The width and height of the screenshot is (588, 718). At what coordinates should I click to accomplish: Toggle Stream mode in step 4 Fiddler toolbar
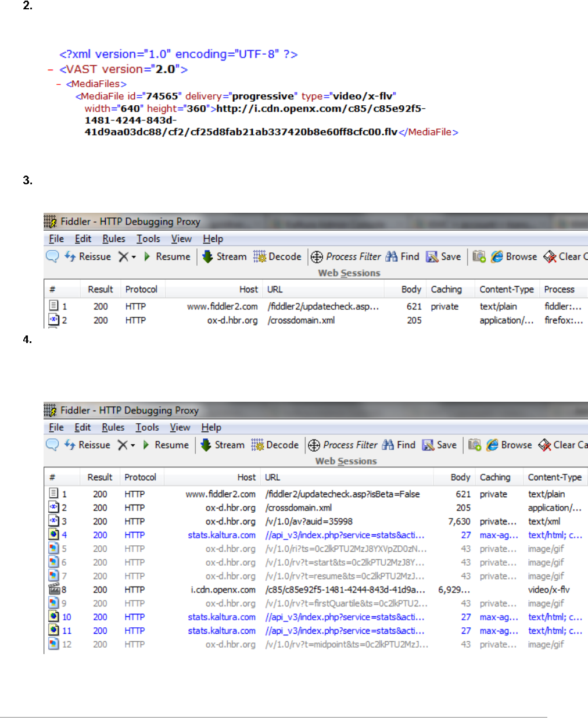[223, 445]
